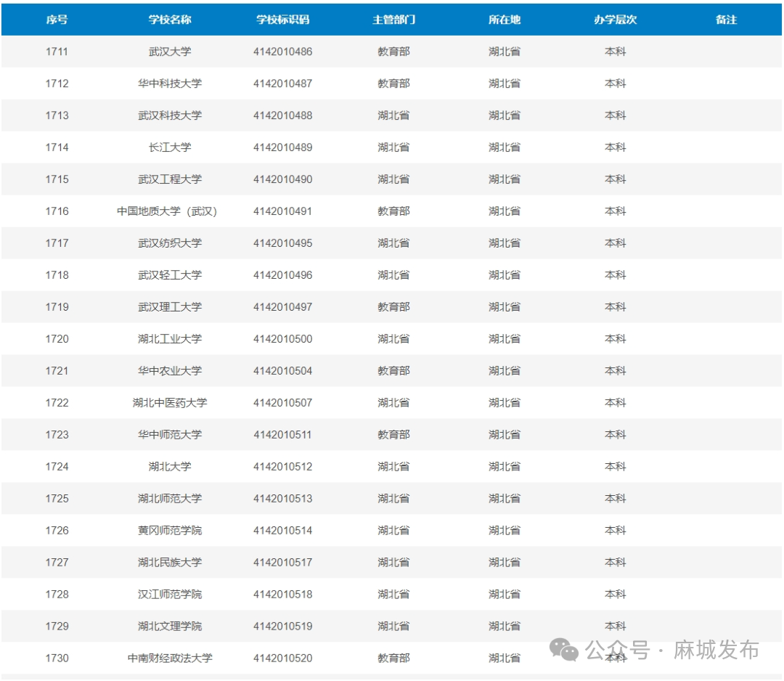Viewport: 784px width, 681px height.
Task: Select the 长江大学 school name cell
Action: pos(170,147)
